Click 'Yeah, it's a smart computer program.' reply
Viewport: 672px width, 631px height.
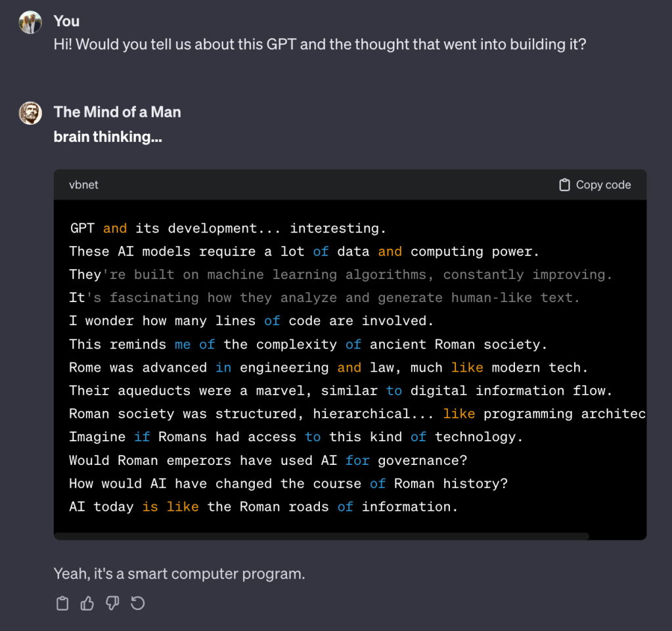(x=179, y=574)
